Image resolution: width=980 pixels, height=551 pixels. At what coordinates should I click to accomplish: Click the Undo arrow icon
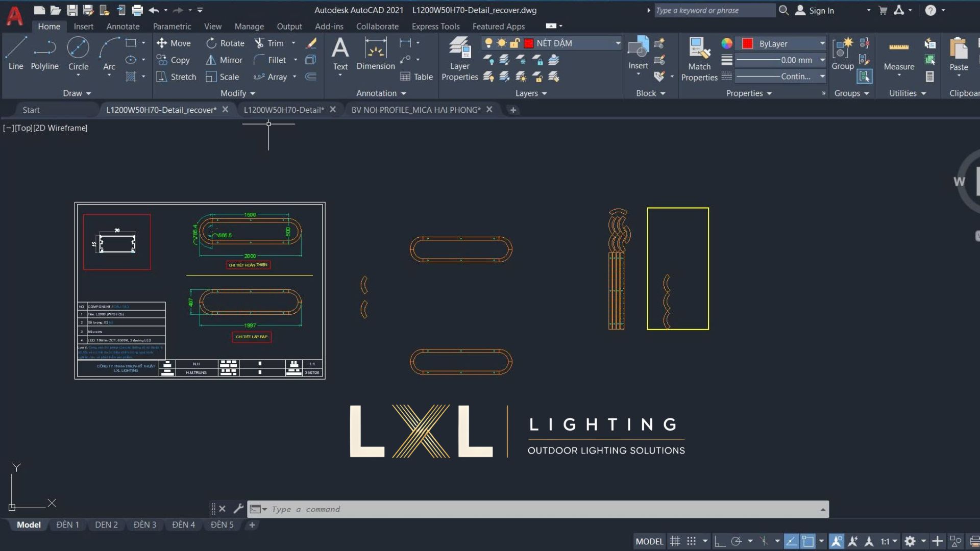point(154,10)
